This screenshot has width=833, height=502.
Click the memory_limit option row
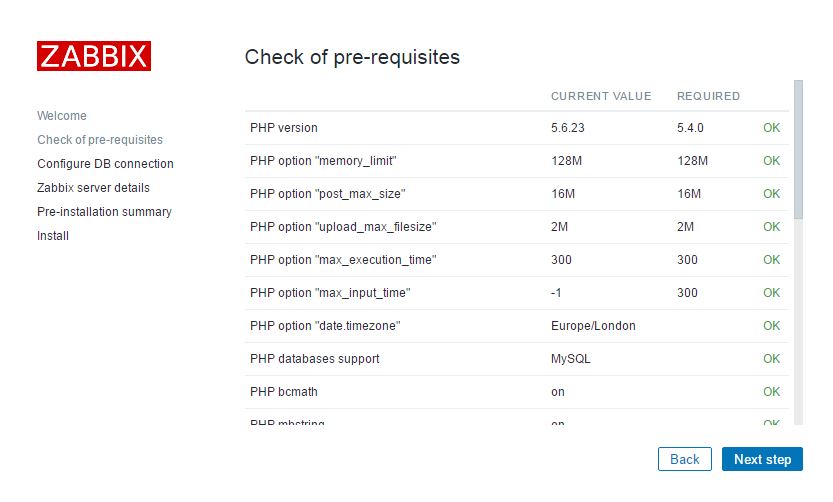click(x=330, y=161)
